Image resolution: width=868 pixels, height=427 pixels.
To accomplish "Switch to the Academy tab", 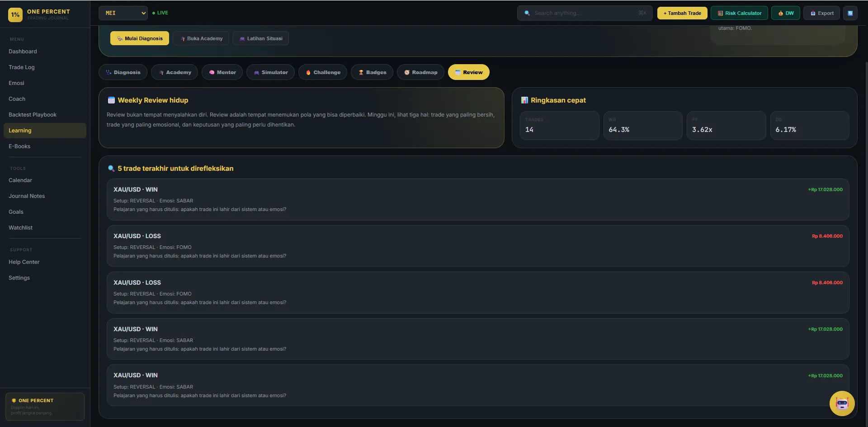I will 175,72.
